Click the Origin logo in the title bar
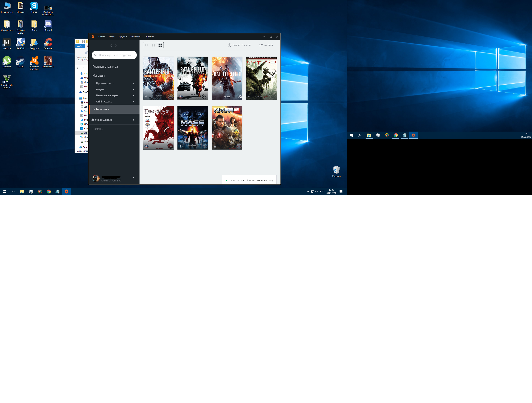532x403 pixels. 93,37
